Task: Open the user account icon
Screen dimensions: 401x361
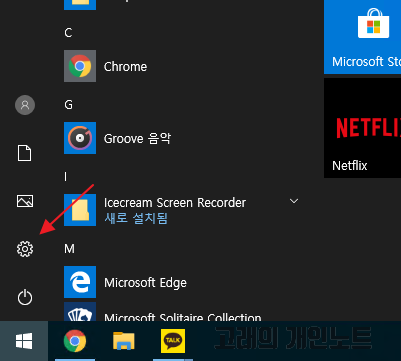Action: [x=25, y=105]
